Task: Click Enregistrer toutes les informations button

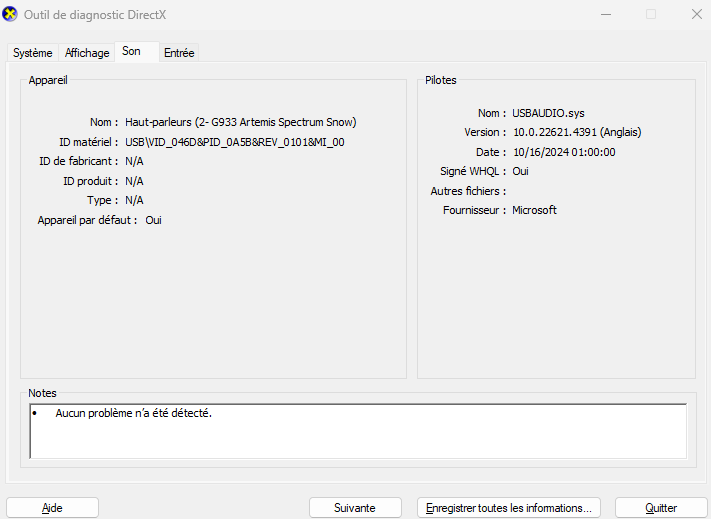Action: (x=508, y=508)
